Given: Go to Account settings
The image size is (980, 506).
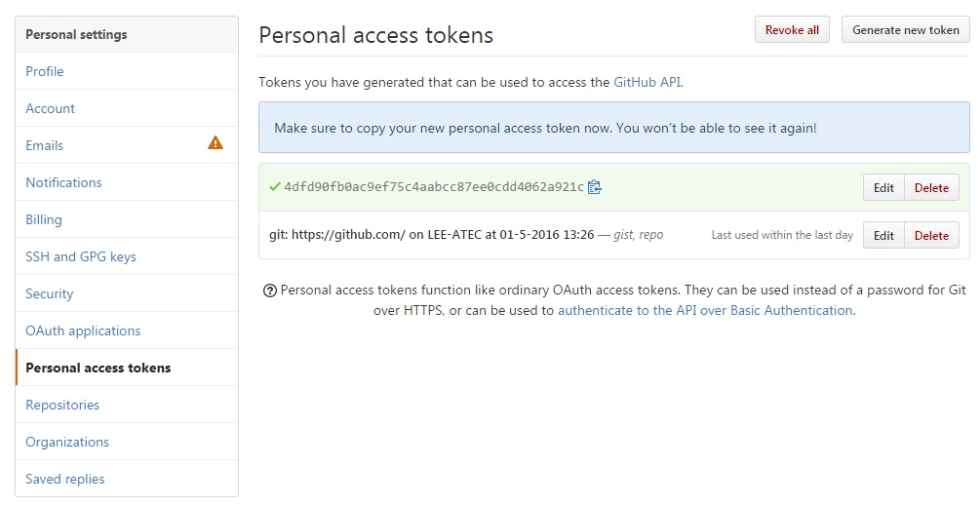Looking at the screenshot, I should pyautogui.click(x=51, y=108).
